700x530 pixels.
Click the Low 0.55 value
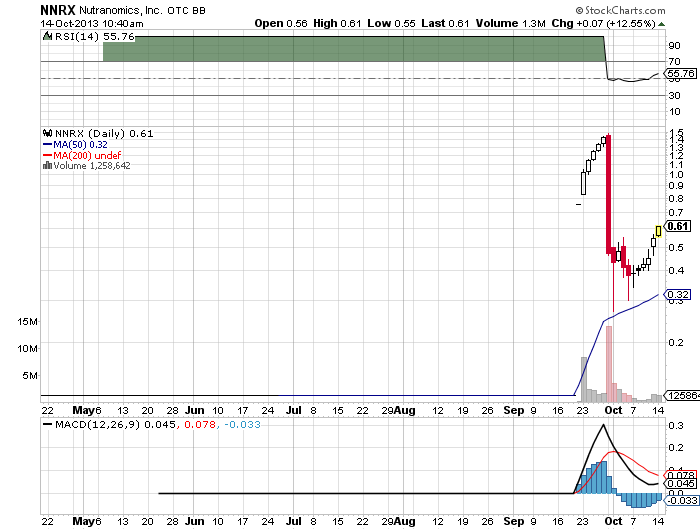(391, 23)
